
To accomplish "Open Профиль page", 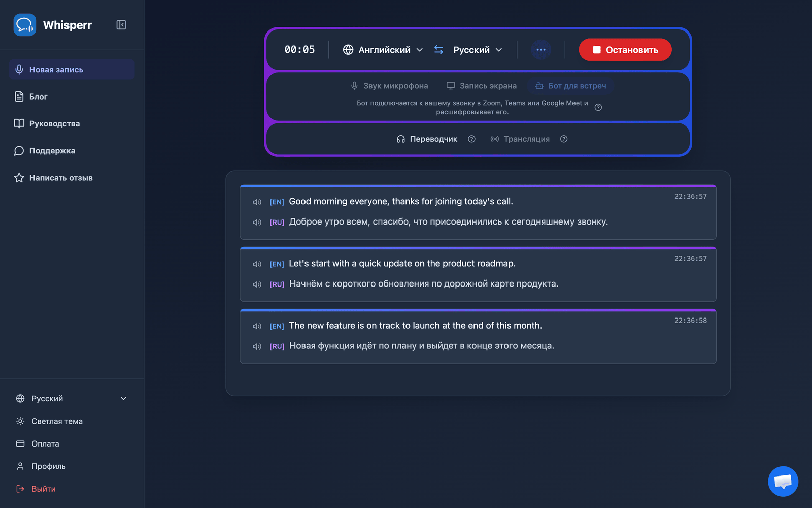I will click(x=72, y=466).
